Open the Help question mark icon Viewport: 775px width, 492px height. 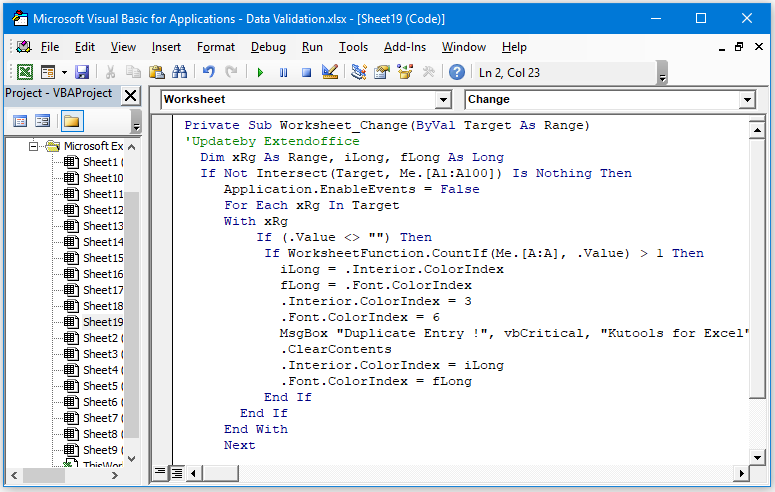(x=456, y=72)
